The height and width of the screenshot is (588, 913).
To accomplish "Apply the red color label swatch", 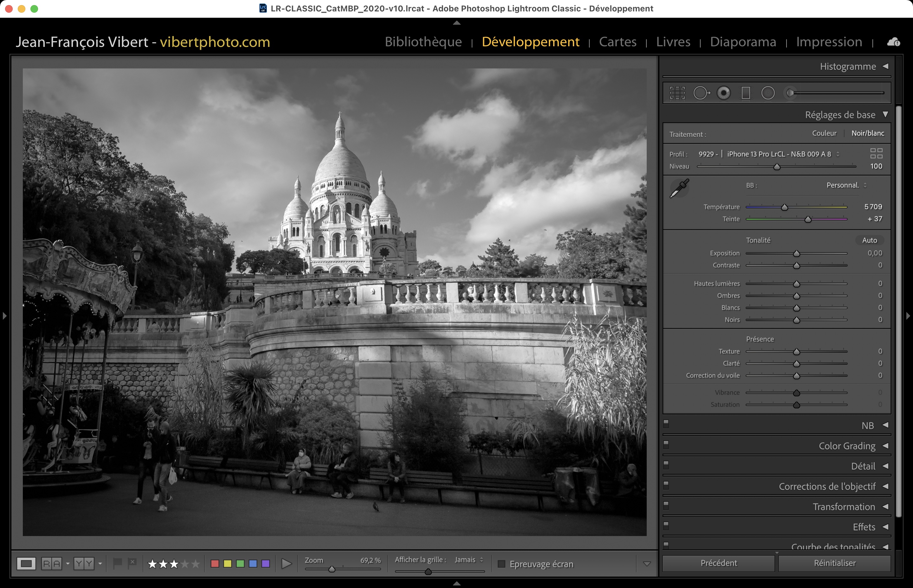I will [x=215, y=564].
